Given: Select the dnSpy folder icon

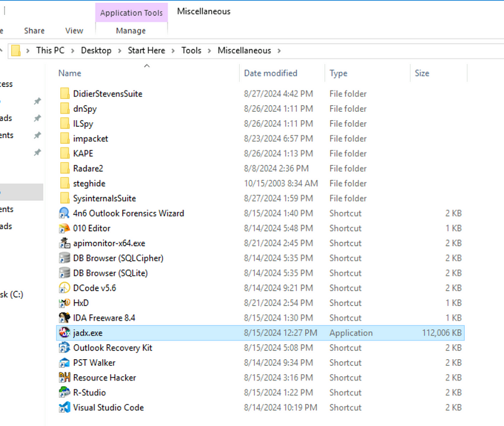Looking at the screenshot, I should [x=65, y=109].
